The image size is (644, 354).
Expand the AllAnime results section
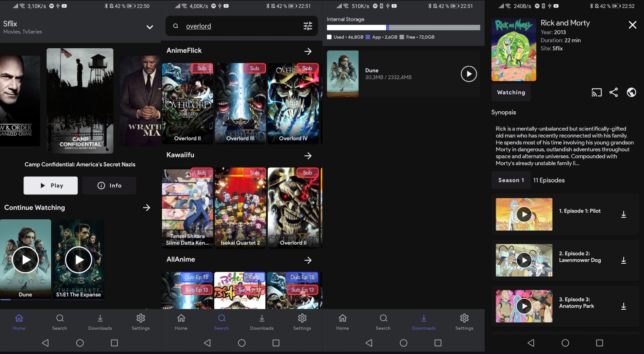click(308, 260)
